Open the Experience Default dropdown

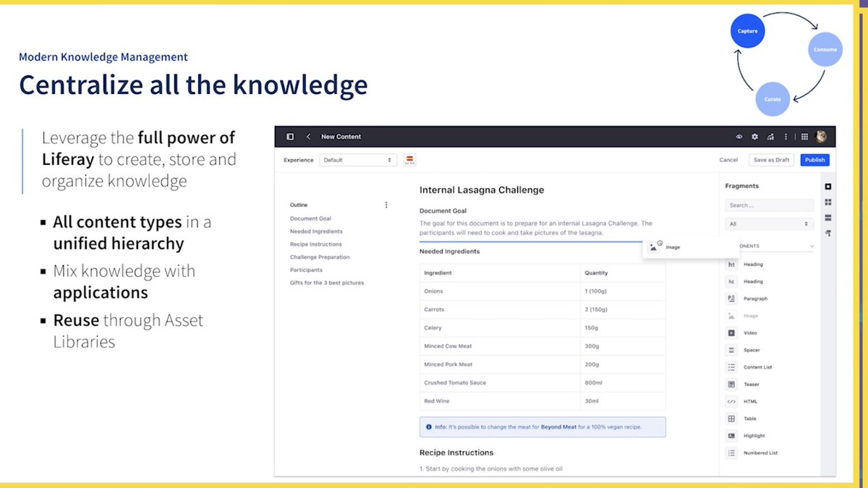click(x=358, y=160)
